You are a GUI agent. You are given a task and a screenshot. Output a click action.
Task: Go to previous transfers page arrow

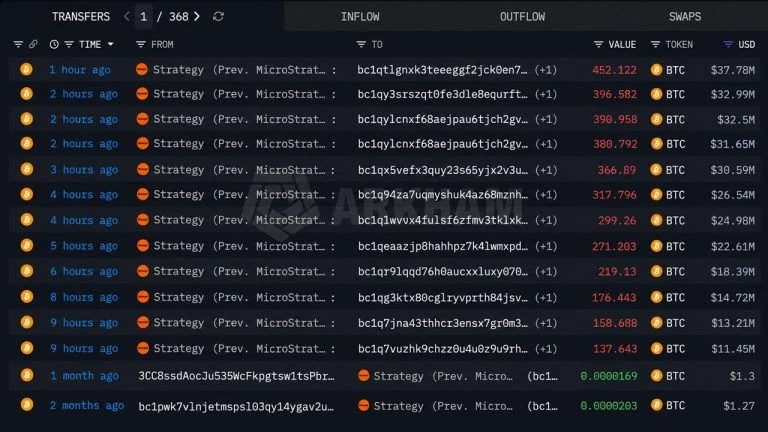(127, 17)
